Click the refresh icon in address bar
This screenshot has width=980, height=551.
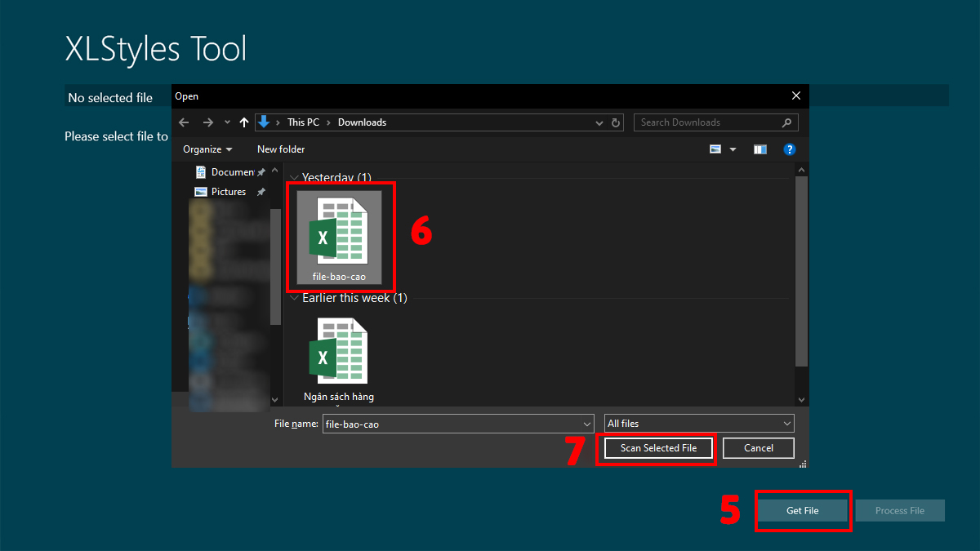[616, 122]
